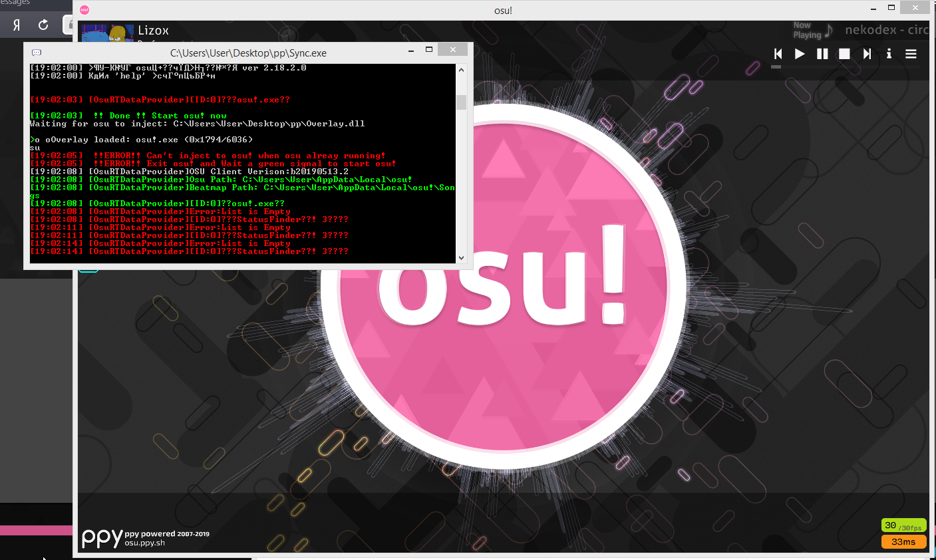936x560 pixels.
Task: Open the osu! playlist menu icon
Action: (x=911, y=54)
